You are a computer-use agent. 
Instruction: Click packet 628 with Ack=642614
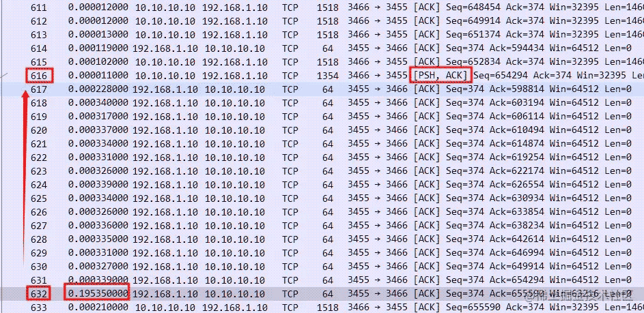tap(322, 239)
